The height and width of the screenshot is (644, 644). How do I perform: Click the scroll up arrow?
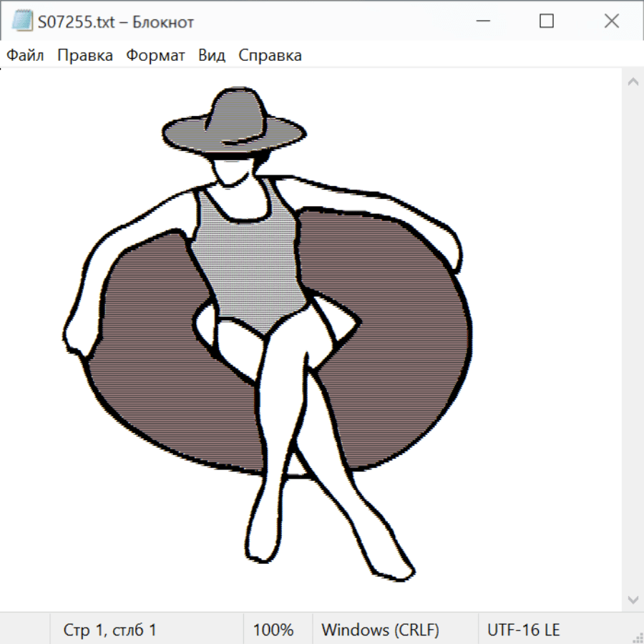click(633, 82)
